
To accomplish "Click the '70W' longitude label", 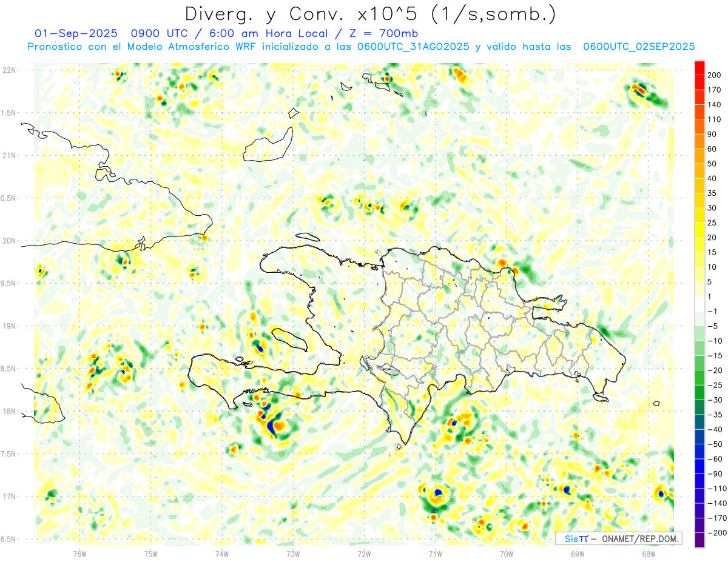I will (506, 554).
